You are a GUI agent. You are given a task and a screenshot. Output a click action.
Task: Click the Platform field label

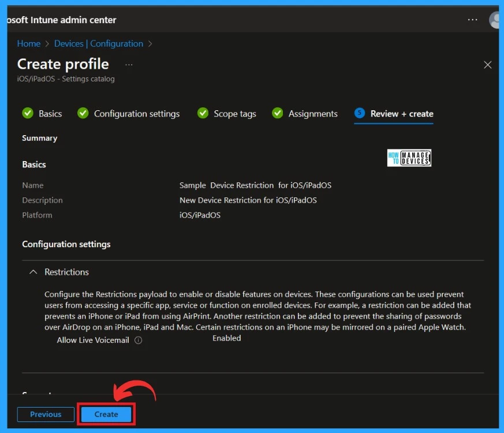pyautogui.click(x=37, y=215)
